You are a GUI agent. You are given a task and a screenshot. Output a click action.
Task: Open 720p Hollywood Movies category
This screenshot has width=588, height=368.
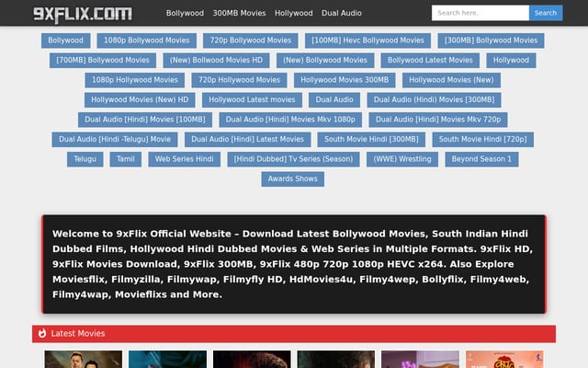pos(239,80)
